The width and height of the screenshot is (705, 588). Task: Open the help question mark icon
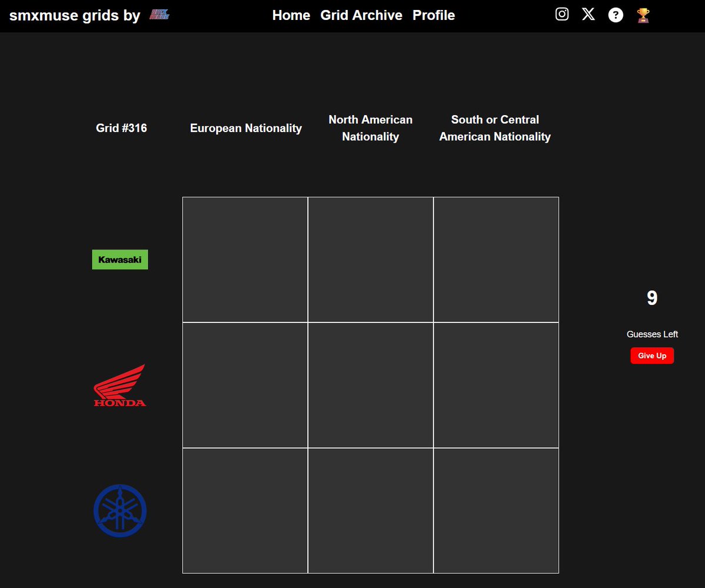615,15
